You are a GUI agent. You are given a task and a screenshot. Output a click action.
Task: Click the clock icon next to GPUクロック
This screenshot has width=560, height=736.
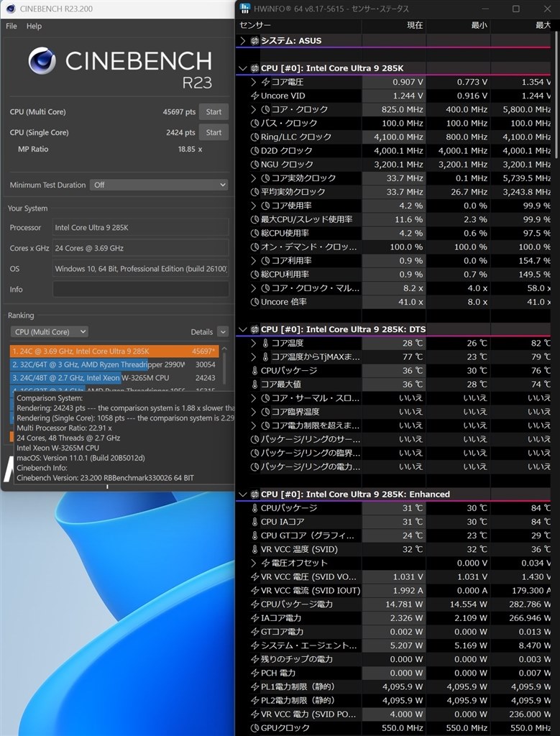coord(255,728)
